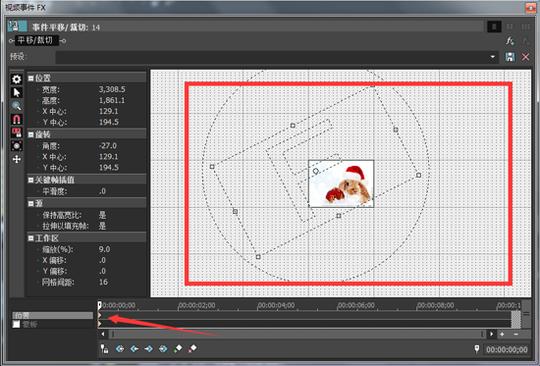Toggle the lock aspect ratio icon

(17, 133)
